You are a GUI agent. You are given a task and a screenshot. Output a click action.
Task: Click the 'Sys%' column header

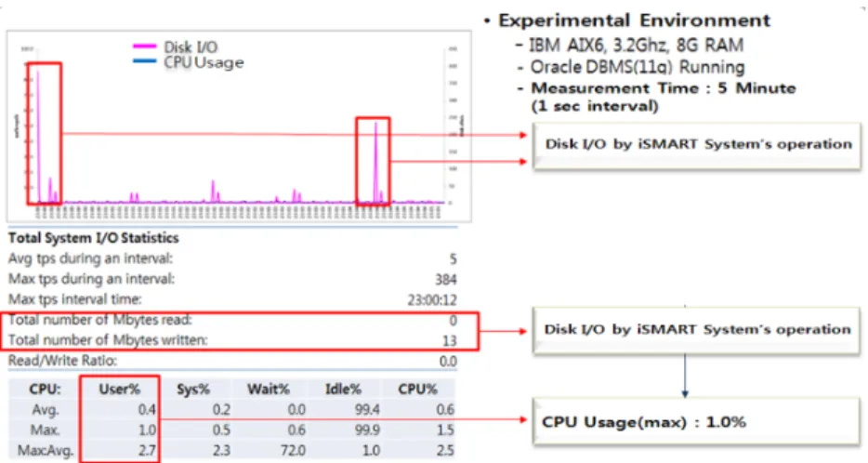[x=193, y=390]
